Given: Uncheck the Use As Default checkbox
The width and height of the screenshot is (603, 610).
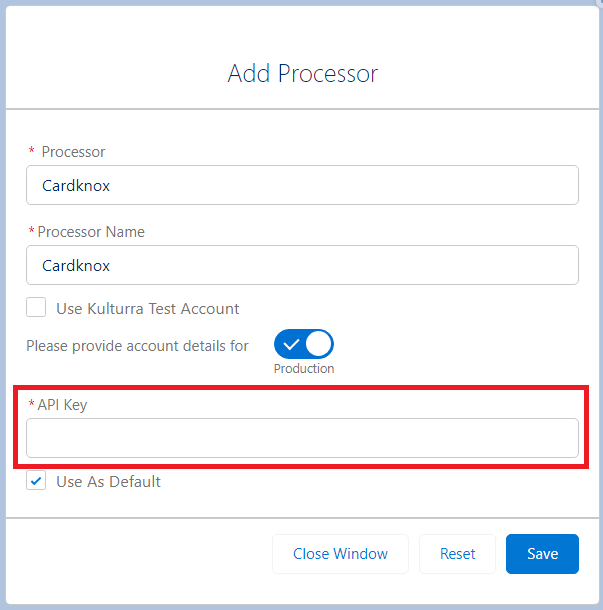Looking at the screenshot, I should pos(37,481).
